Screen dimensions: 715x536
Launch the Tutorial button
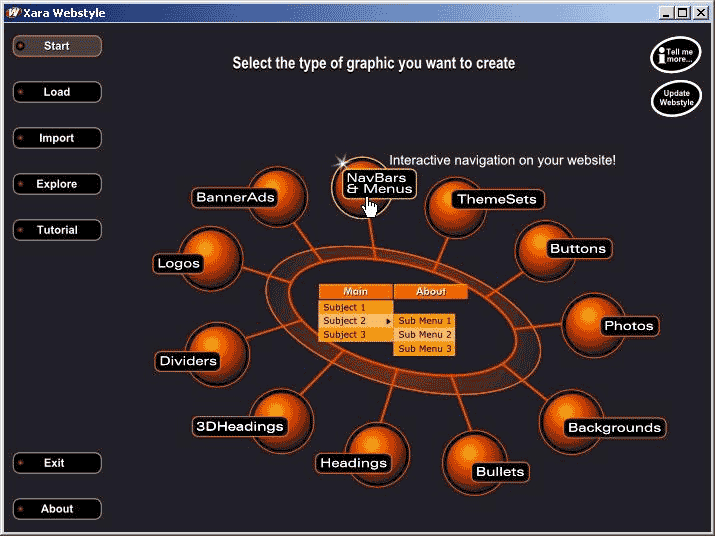point(57,230)
